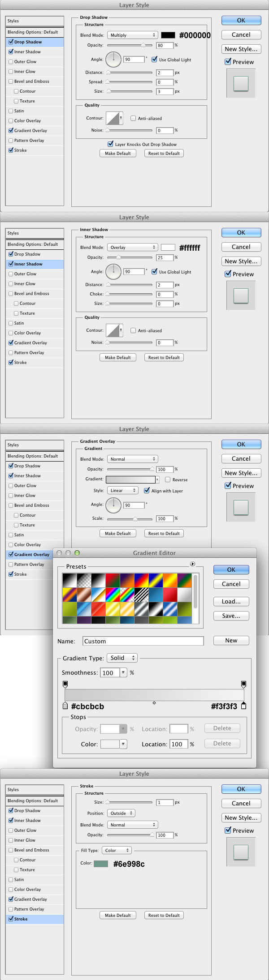The height and width of the screenshot is (980, 269).
Task: Click Reset to Default in Drop Shadow dialog
Action: (x=164, y=153)
